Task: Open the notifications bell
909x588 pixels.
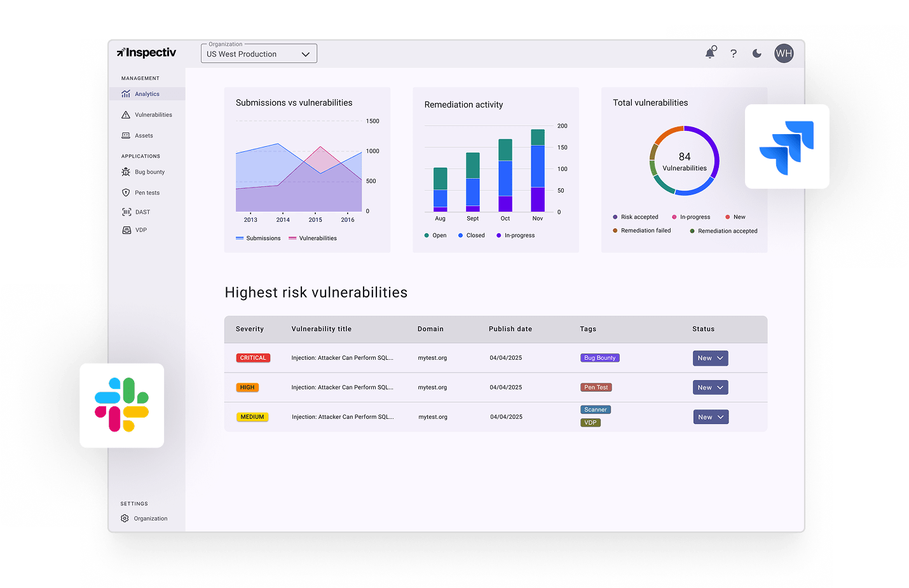Action: coord(711,53)
